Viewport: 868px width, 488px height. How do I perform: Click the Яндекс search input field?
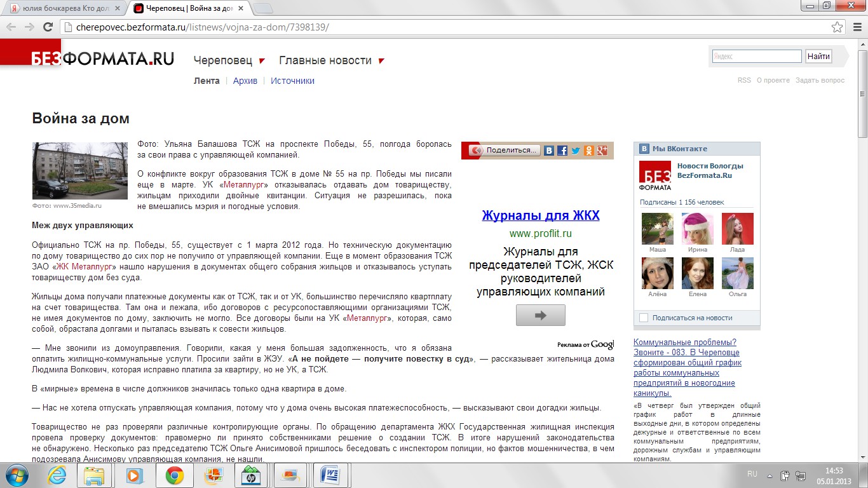tap(757, 57)
